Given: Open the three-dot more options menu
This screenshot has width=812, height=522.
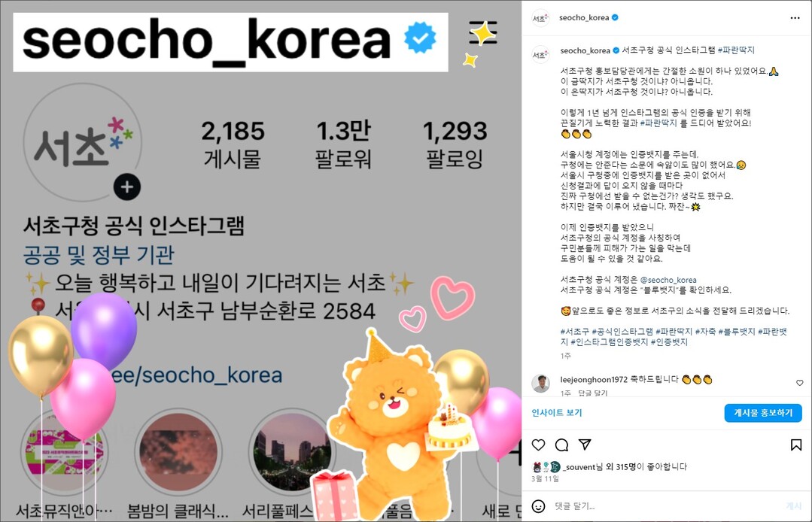Looking at the screenshot, I should 795,18.
